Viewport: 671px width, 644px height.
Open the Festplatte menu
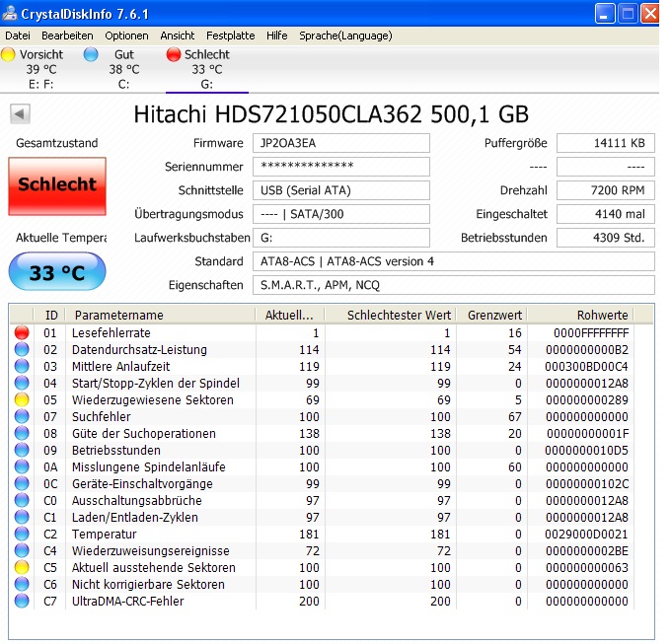click(x=230, y=36)
